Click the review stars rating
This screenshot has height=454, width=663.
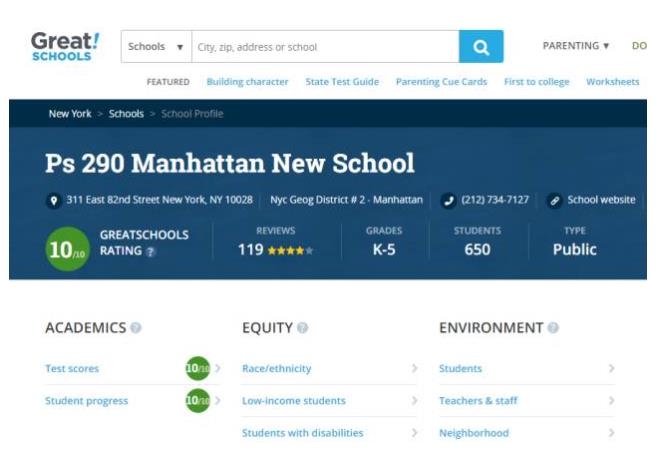click(290, 251)
